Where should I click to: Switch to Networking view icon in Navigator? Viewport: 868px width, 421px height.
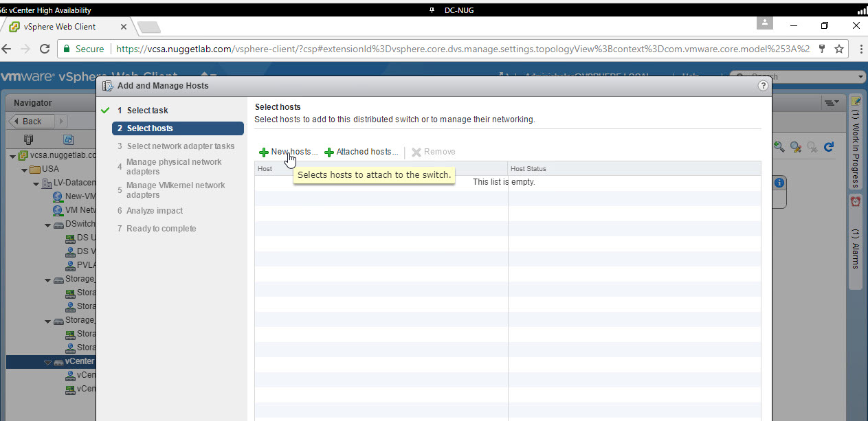pyautogui.click(x=68, y=139)
